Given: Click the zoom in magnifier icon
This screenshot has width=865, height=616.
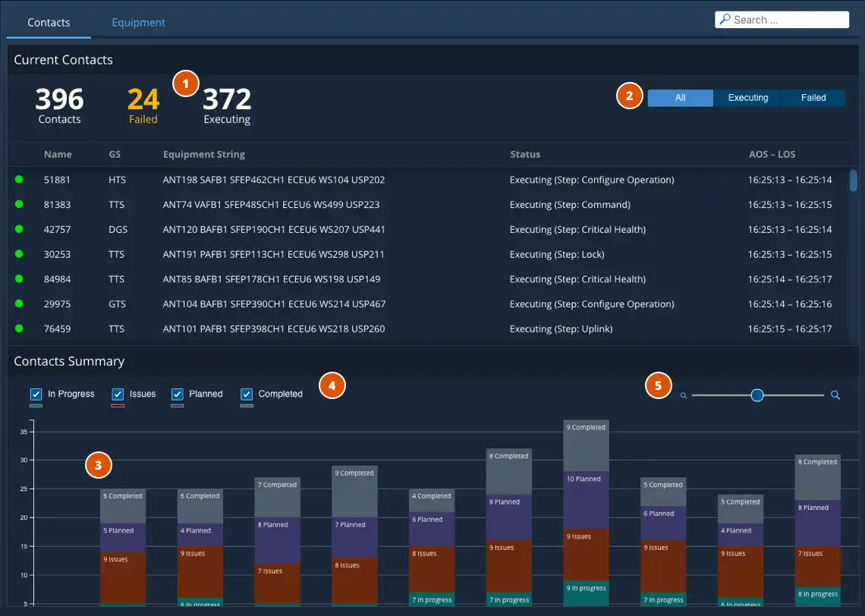Looking at the screenshot, I should pos(835,394).
